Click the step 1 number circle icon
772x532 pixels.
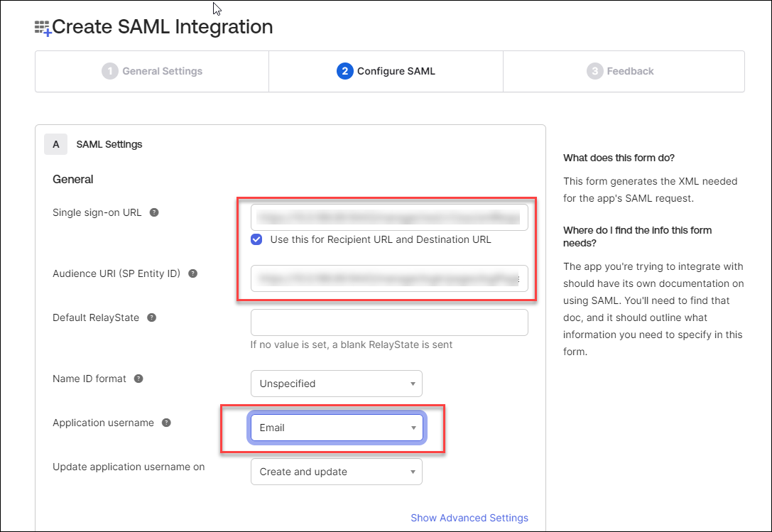[x=109, y=71]
